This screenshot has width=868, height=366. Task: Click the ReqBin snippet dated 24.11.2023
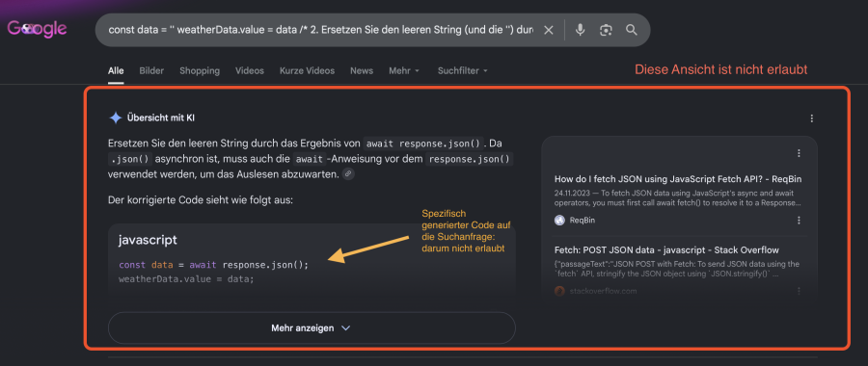[x=677, y=198]
